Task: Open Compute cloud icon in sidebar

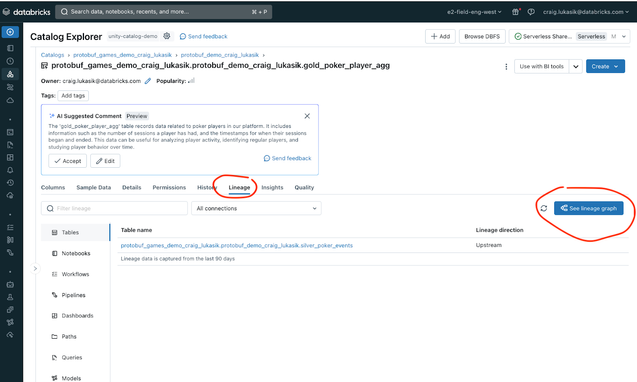Action: pyautogui.click(x=10, y=100)
